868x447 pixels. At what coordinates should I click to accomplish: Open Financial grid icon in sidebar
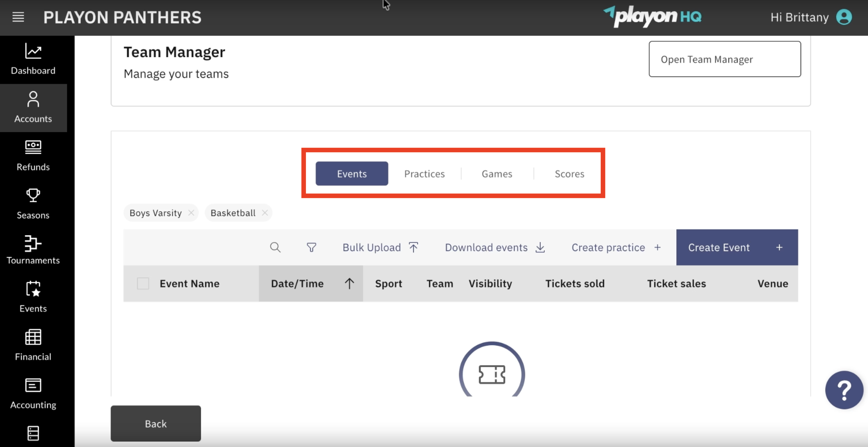coord(33,337)
